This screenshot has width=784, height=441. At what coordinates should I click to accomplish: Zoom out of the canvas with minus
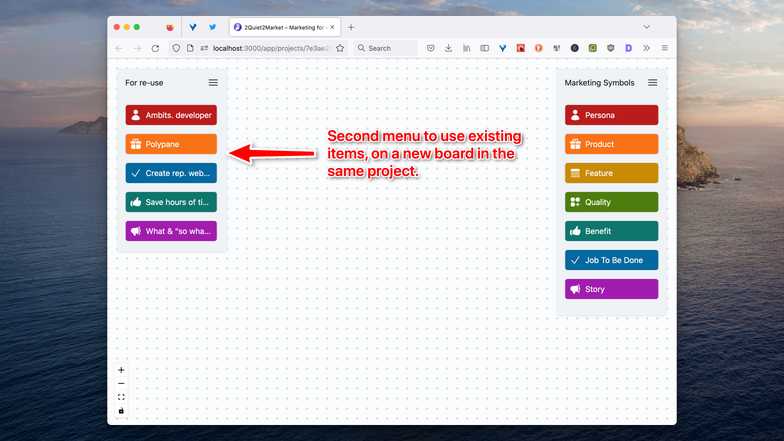(x=121, y=384)
